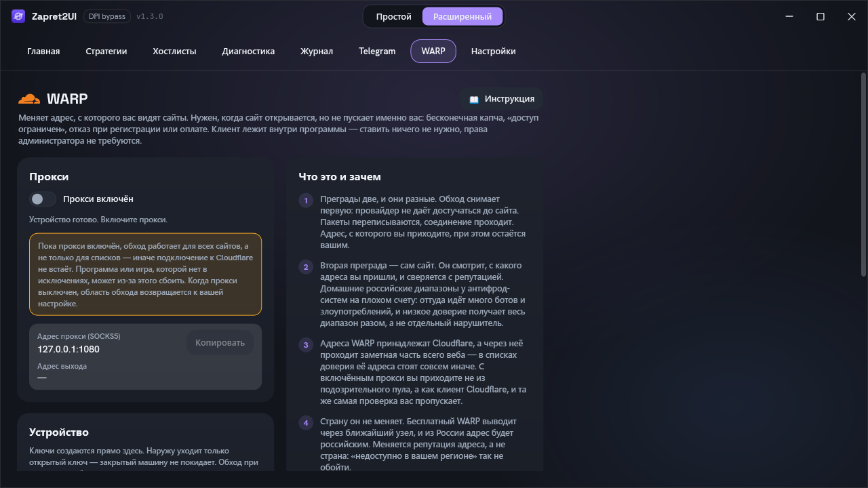Click paragraph starting "Вторая преграда — сам сайт"
The width and height of the screenshot is (868, 488).
tap(422, 294)
